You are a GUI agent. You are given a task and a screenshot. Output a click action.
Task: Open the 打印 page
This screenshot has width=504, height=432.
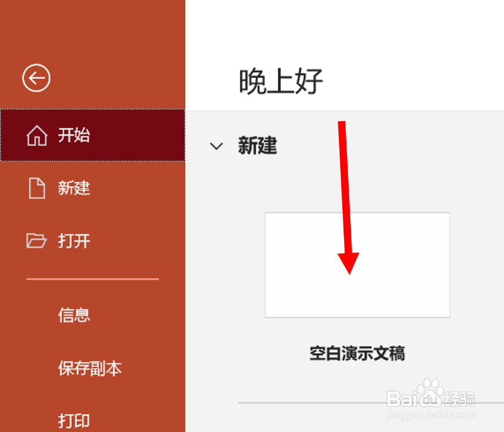click(74, 421)
